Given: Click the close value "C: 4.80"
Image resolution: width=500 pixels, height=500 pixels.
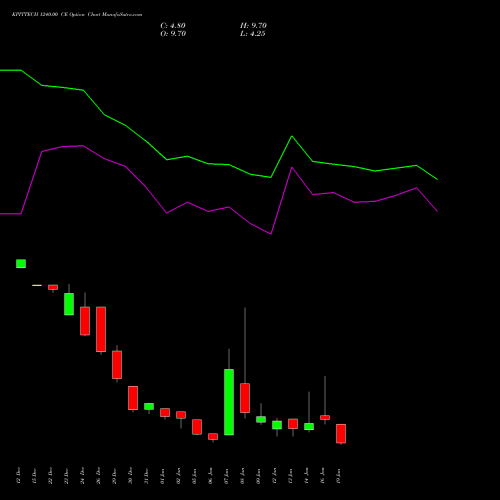Looking at the screenshot, I should pos(173,26).
